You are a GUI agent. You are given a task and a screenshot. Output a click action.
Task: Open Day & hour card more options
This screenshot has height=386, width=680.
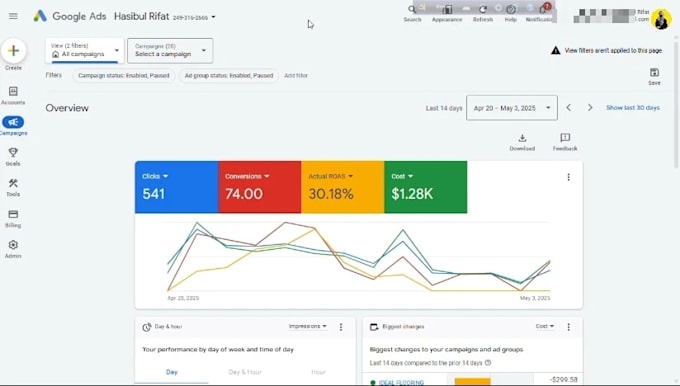click(x=341, y=327)
